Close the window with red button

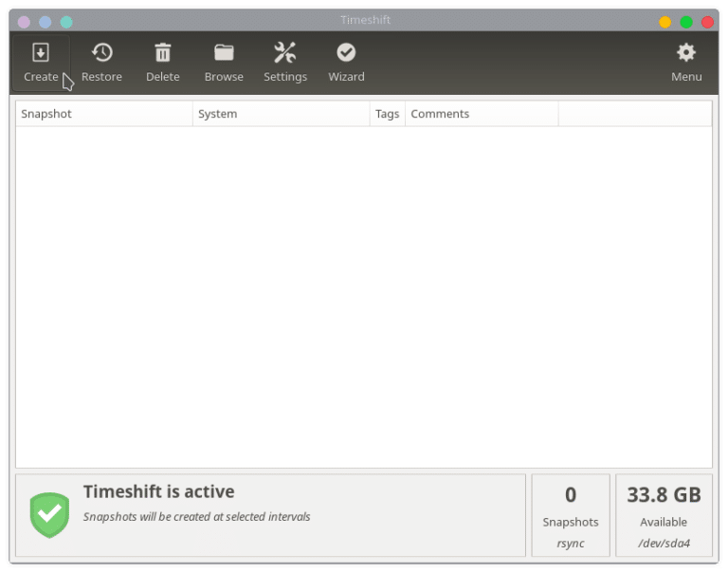(x=707, y=22)
